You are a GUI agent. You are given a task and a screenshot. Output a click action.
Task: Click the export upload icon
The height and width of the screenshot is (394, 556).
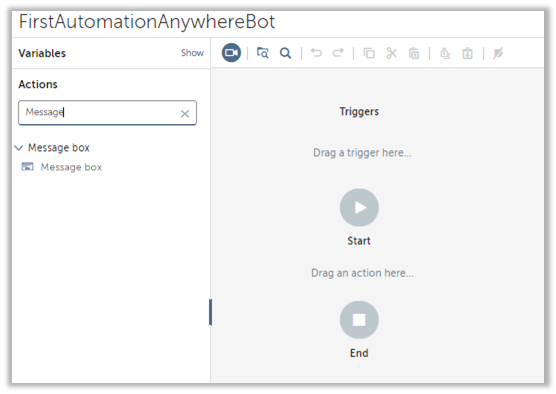445,53
